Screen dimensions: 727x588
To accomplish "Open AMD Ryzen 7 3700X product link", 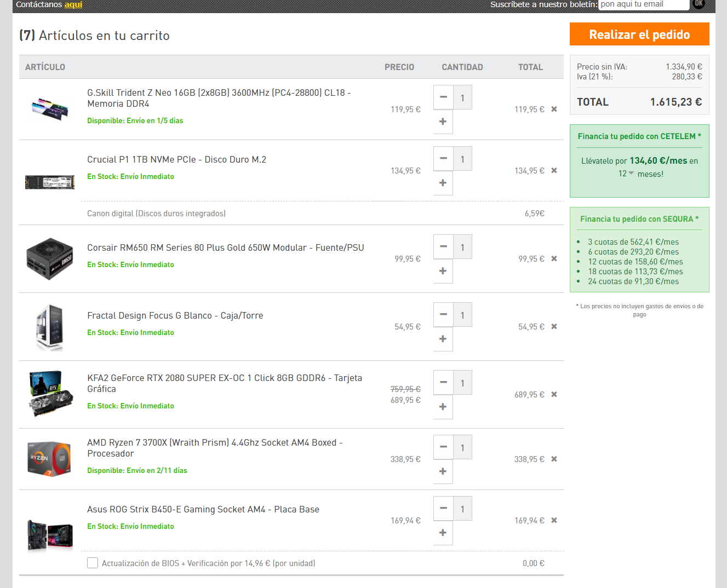I will click(x=215, y=448).
